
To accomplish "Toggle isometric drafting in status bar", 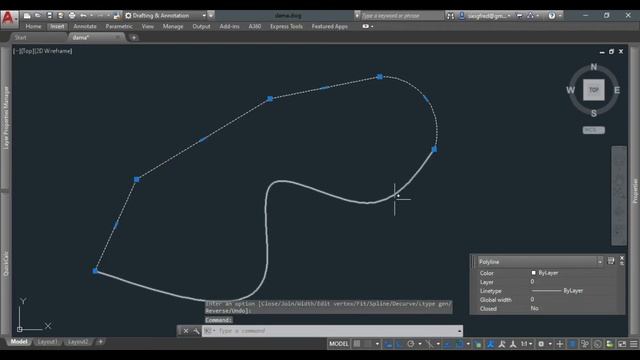I will [429, 344].
